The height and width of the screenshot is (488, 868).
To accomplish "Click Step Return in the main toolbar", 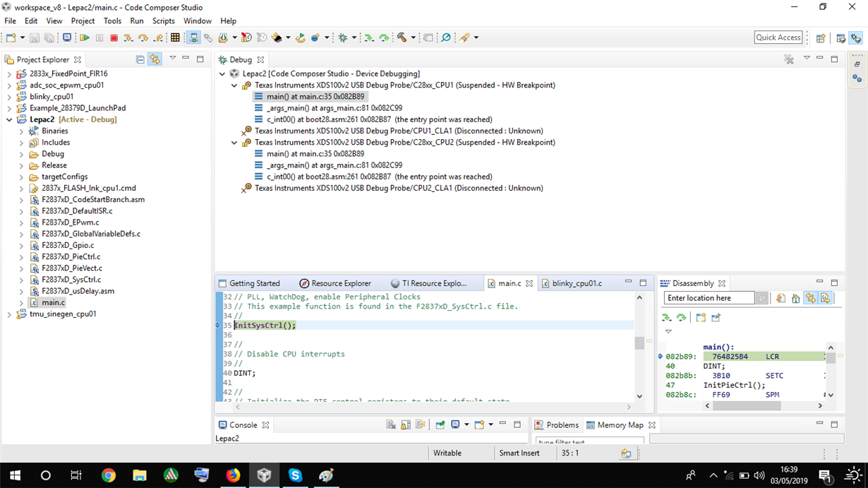I will 159,37.
